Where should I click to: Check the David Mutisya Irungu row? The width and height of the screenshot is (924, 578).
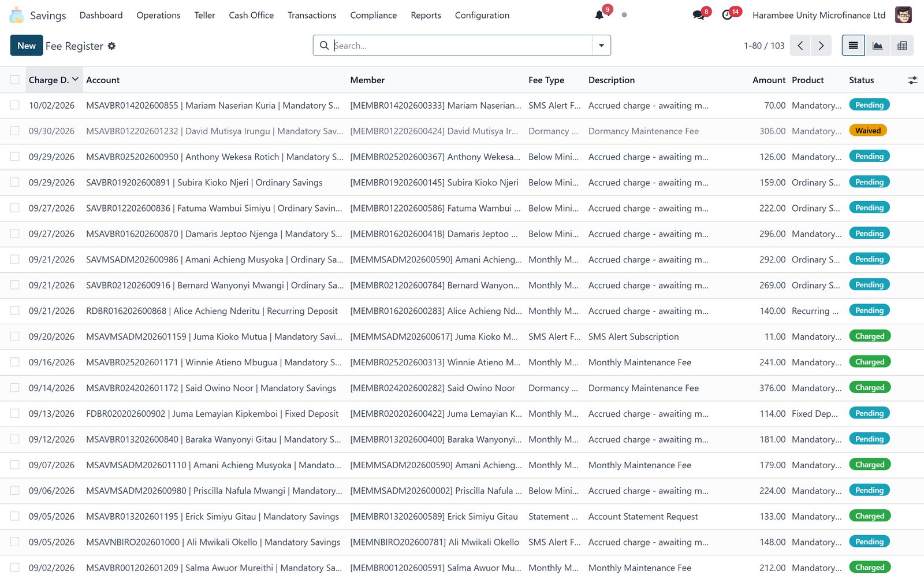tap(15, 131)
